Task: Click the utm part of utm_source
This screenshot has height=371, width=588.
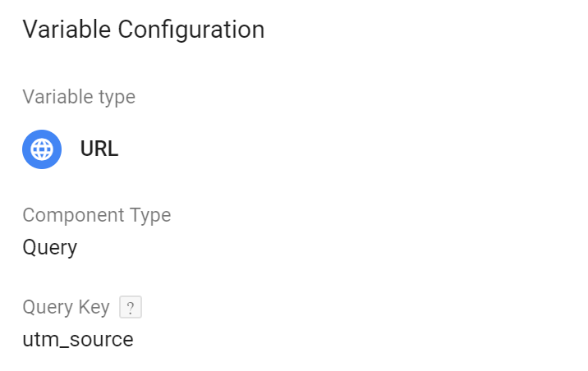Action: (x=41, y=340)
